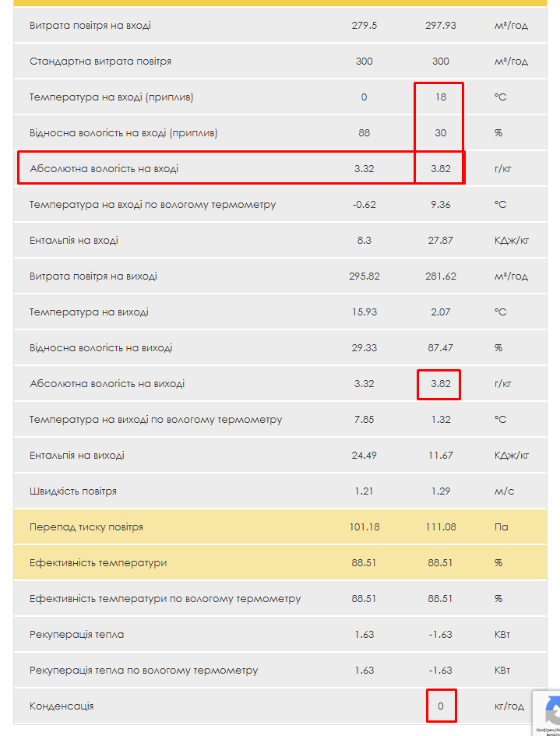Select the -0.62 wet-bulb inlet temperature value
The height and width of the screenshot is (736, 560).
point(364,205)
